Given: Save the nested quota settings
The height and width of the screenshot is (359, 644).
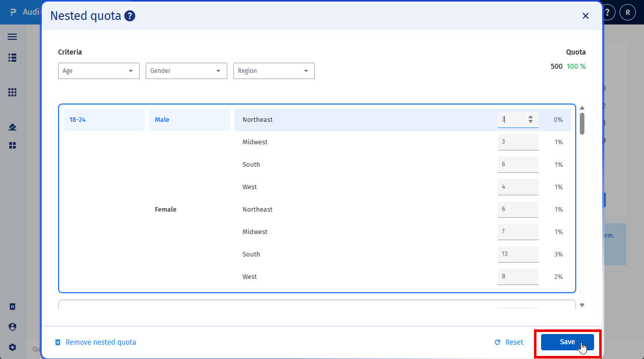Looking at the screenshot, I should [567, 342].
